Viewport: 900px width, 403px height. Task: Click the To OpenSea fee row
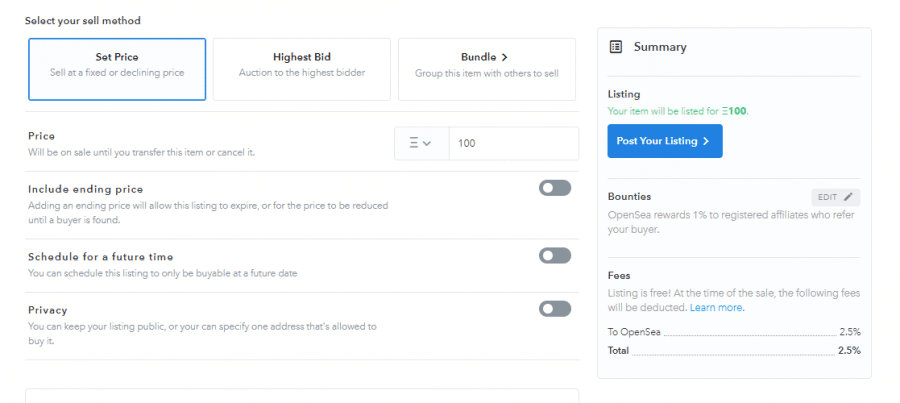[x=734, y=331]
